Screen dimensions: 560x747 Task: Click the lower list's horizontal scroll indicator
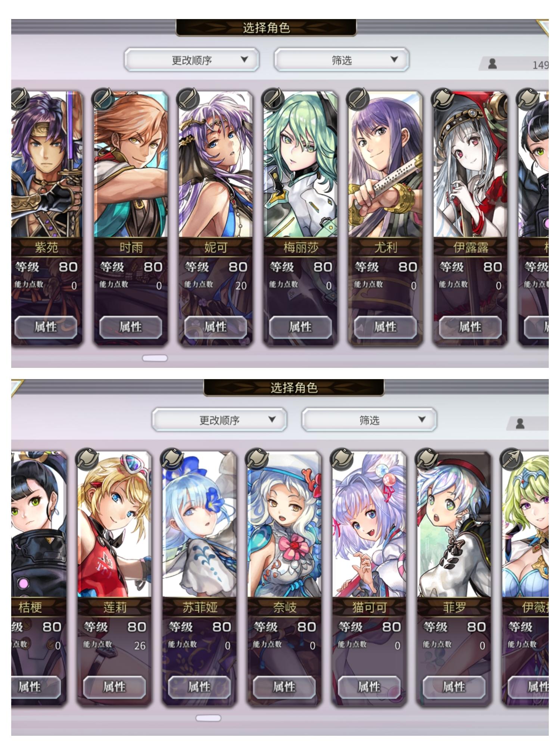(x=208, y=718)
